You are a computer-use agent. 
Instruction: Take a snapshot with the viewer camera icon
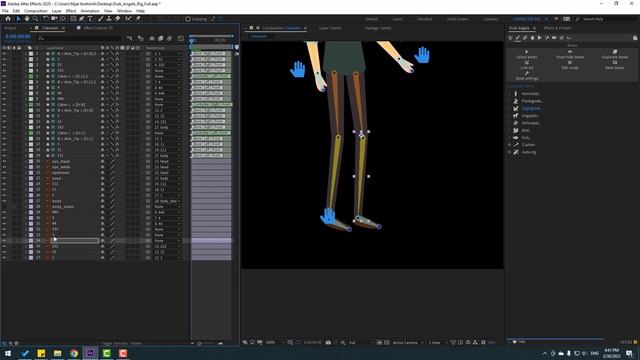point(328,342)
